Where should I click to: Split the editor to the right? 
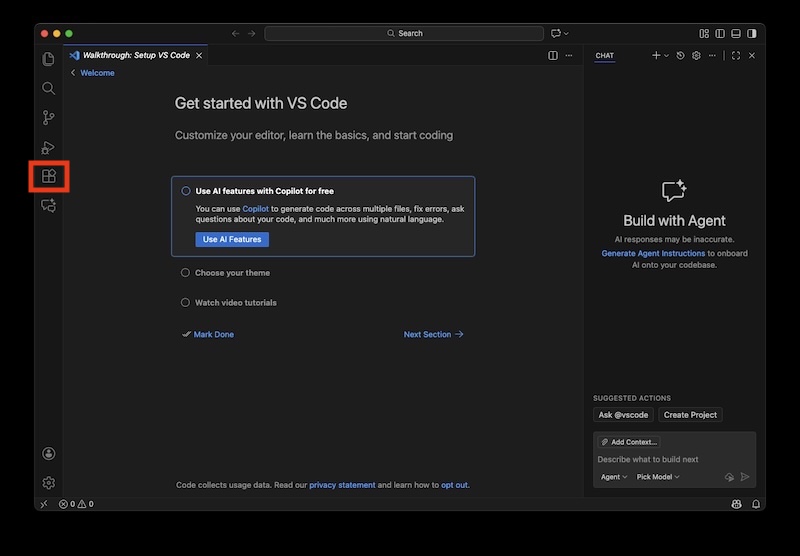[x=553, y=55]
